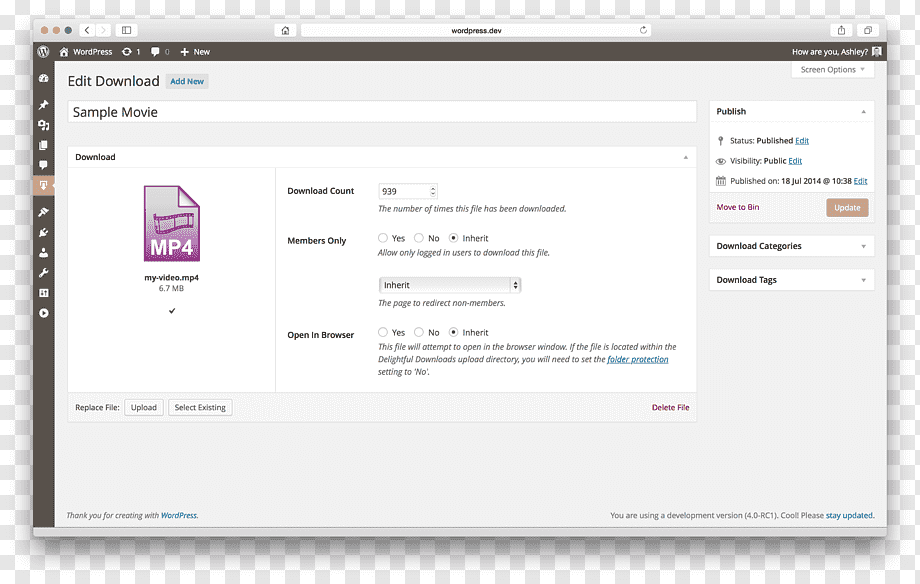The height and width of the screenshot is (584, 920).
Task: Open Users sidebar icon
Action: click(x=43, y=253)
